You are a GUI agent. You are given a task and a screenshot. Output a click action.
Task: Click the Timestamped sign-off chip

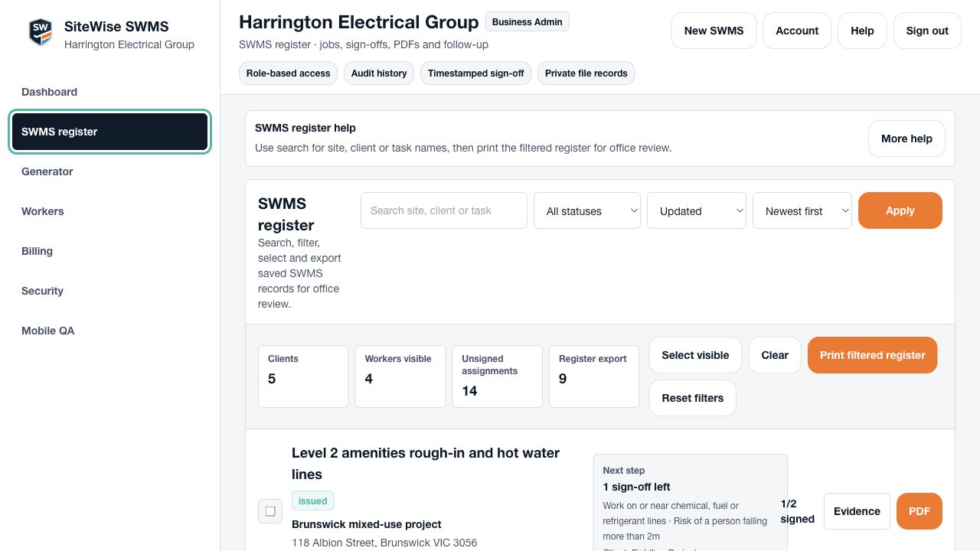[x=475, y=73]
